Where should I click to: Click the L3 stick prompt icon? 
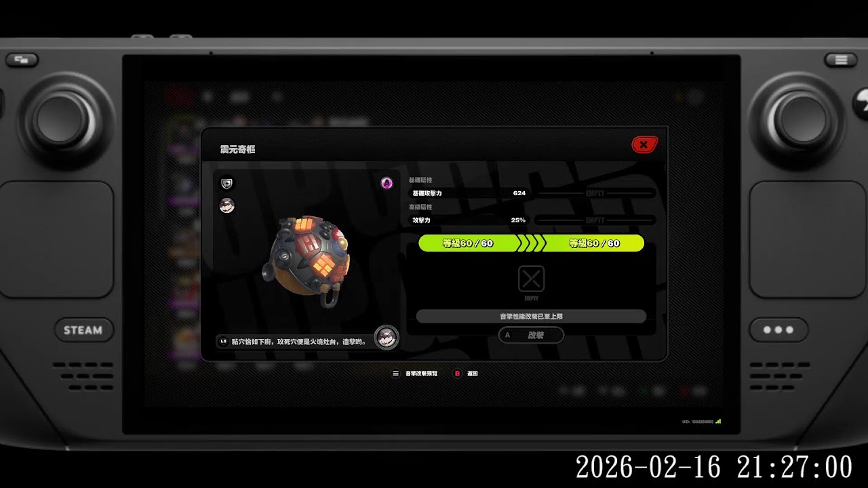[x=223, y=342]
